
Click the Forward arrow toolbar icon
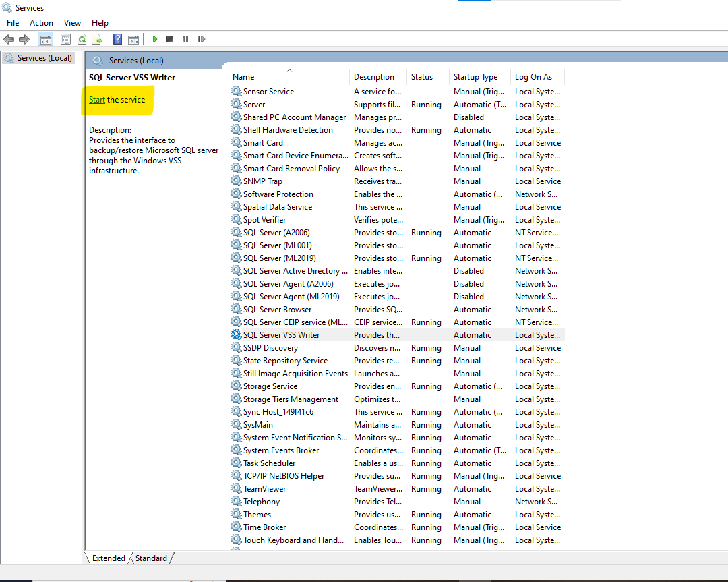click(24, 40)
